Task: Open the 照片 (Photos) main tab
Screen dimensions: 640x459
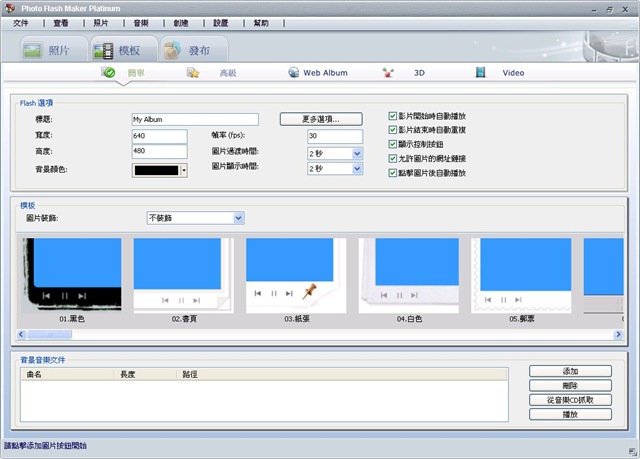Action: (52, 50)
